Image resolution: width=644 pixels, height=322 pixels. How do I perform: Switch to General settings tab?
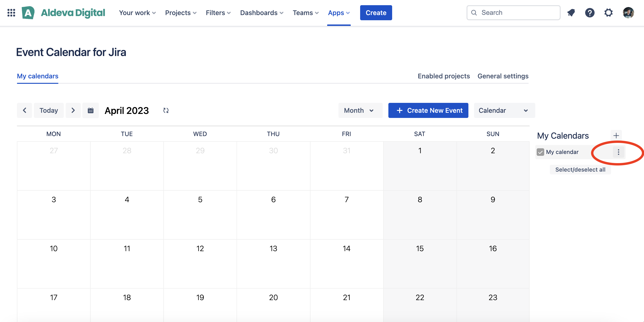click(x=503, y=76)
